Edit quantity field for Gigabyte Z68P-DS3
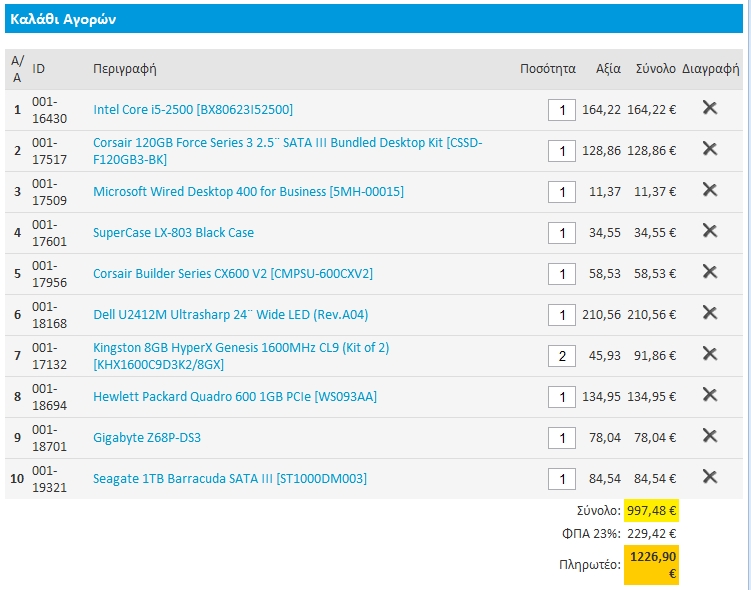 tap(562, 438)
